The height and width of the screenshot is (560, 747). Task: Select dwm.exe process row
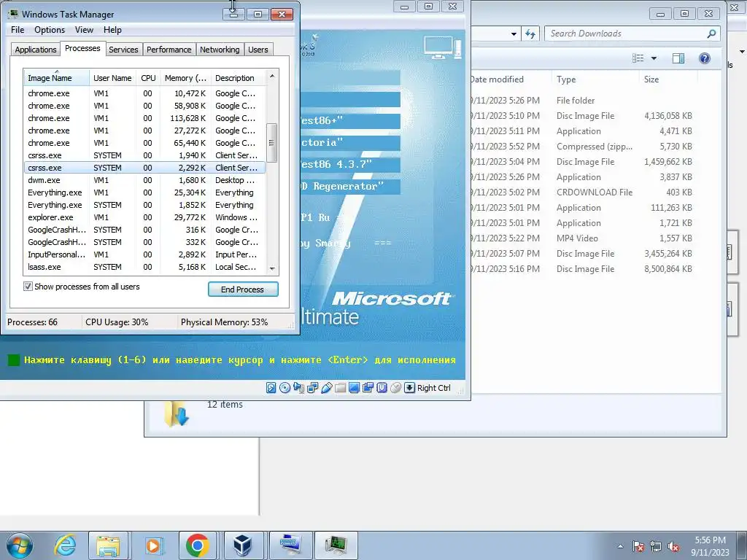click(144, 180)
